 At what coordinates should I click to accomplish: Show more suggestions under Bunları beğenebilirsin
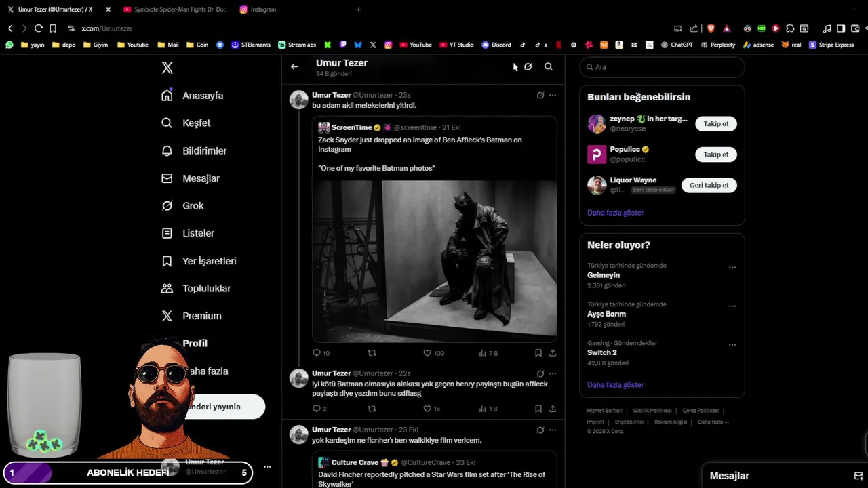pos(616,213)
